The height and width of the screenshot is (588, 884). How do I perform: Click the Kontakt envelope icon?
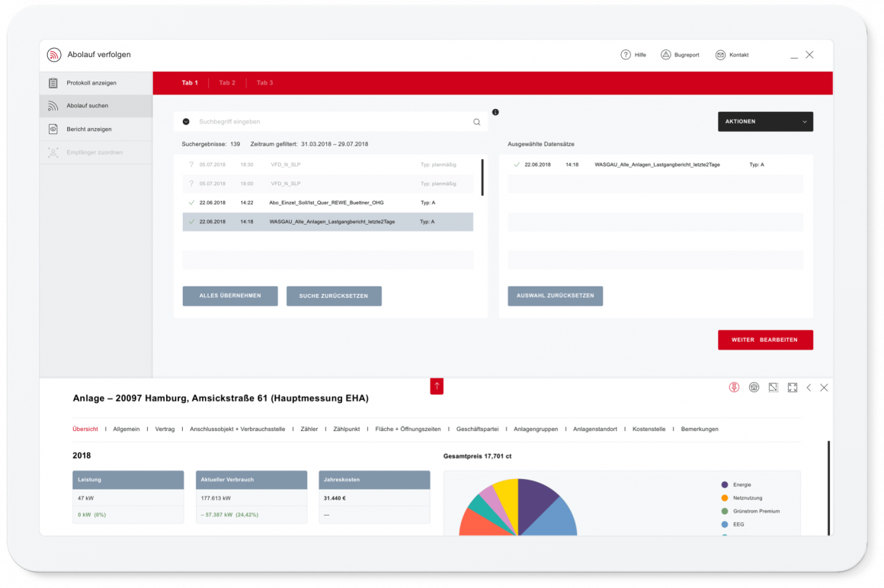[x=720, y=55]
